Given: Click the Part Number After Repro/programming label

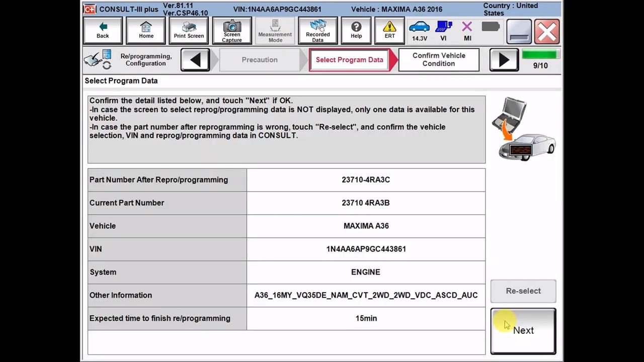Looking at the screenshot, I should coord(167,179).
